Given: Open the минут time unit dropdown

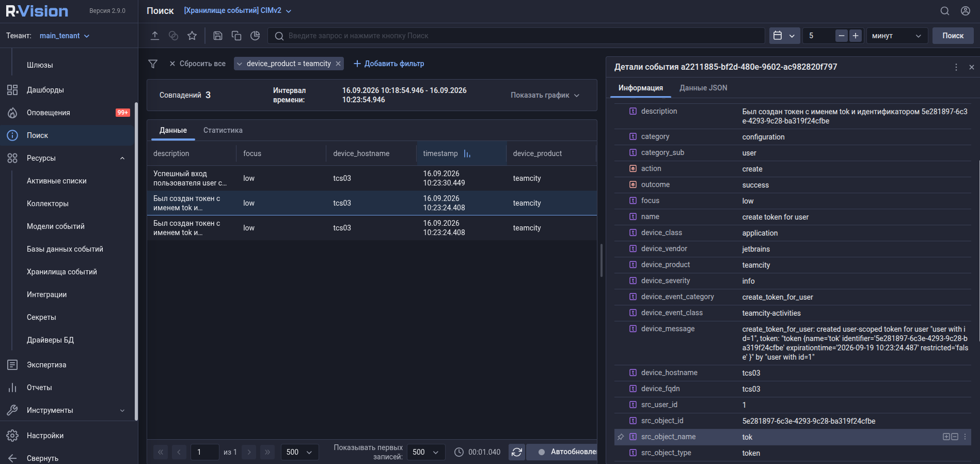Looking at the screenshot, I should (x=897, y=36).
